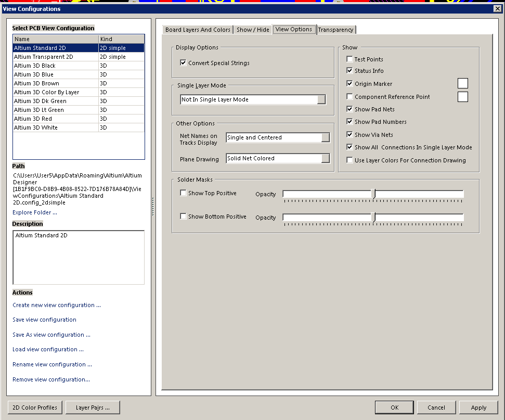This screenshot has height=420, width=505.
Task: Pick the Origin Marker color swatch
Action: (x=463, y=83)
